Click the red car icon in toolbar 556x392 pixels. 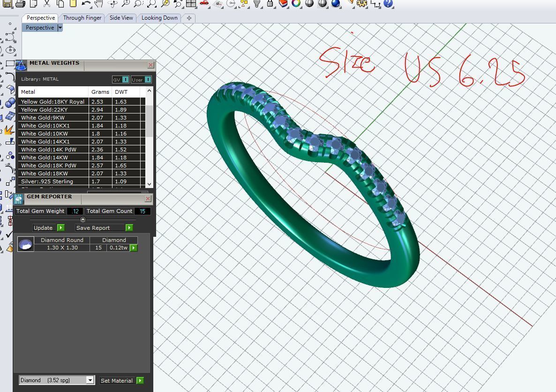coord(204,4)
